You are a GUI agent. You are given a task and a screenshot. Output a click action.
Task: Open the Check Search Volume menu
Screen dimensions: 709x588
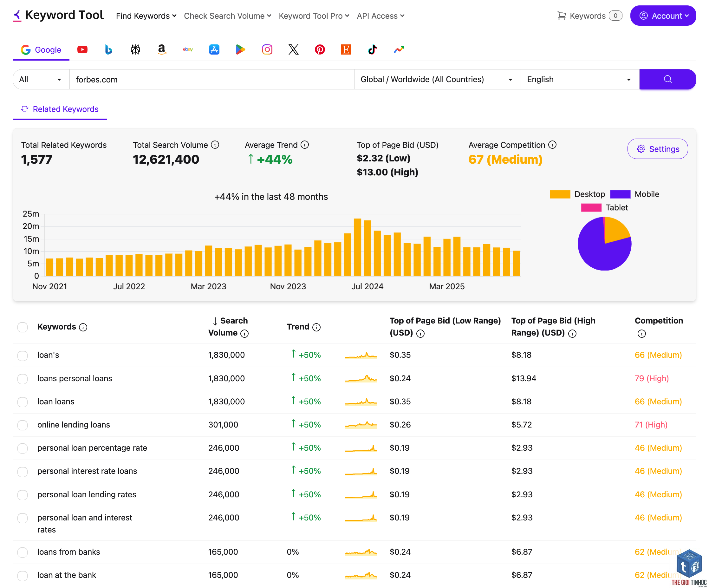[x=228, y=16]
